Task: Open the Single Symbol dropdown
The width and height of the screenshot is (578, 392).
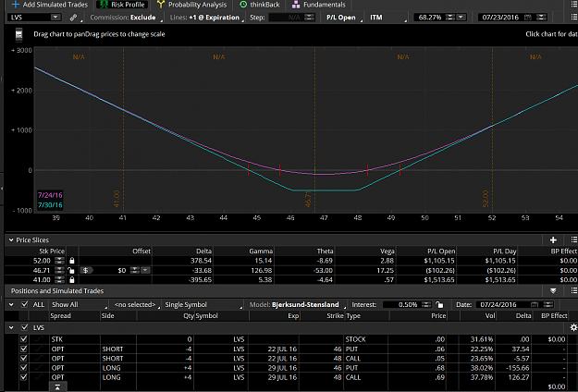Action: pyautogui.click(x=203, y=305)
